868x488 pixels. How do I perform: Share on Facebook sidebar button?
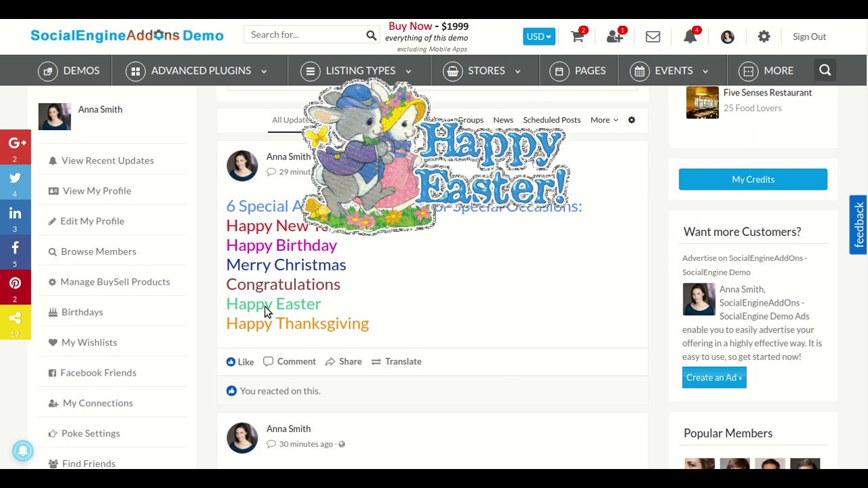click(16, 253)
